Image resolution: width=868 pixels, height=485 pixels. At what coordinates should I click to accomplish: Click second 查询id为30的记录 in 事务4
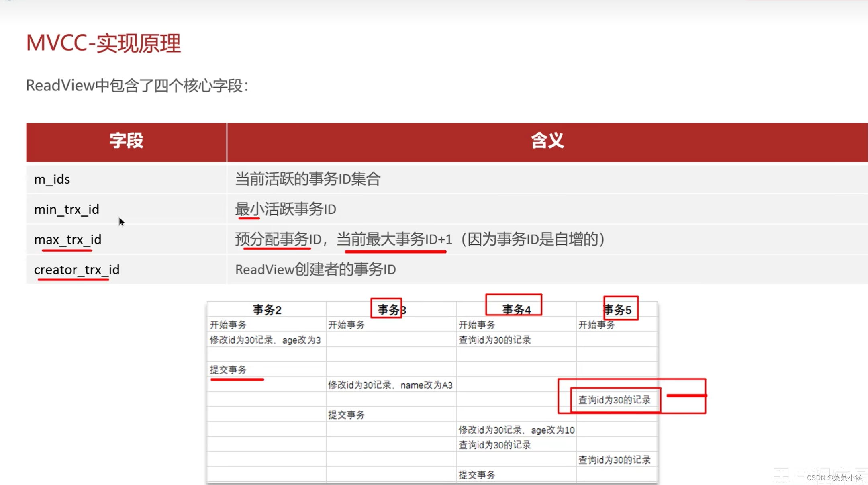[x=495, y=445]
